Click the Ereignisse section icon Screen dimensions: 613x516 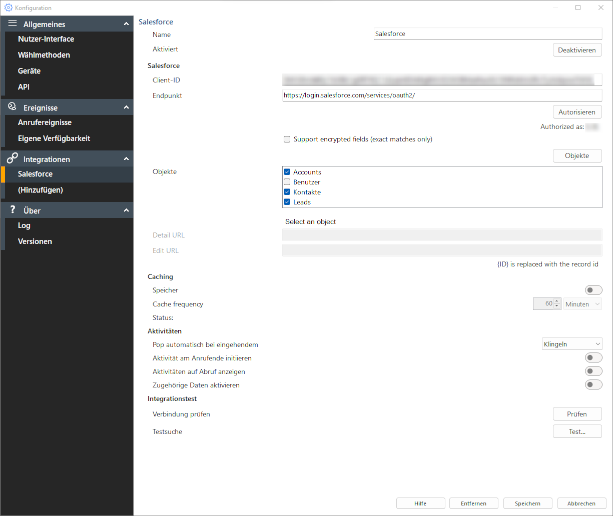(12, 106)
